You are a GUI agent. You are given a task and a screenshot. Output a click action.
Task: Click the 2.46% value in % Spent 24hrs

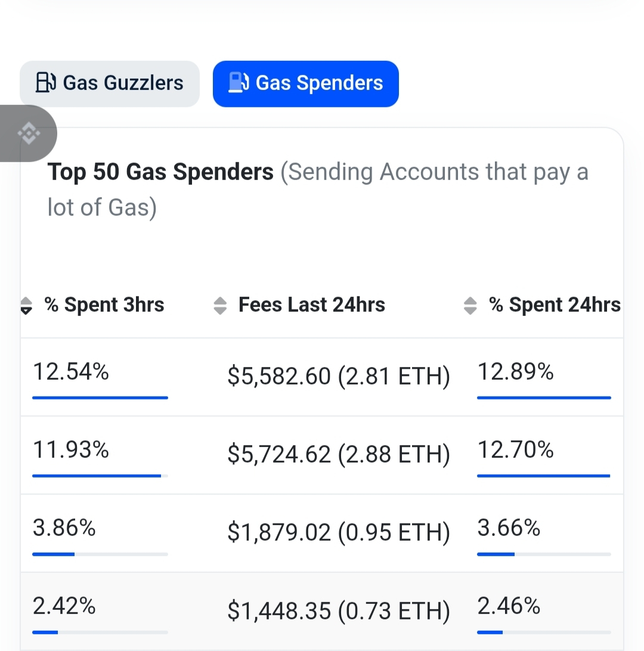pyautogui.click(x=509, y=607)
